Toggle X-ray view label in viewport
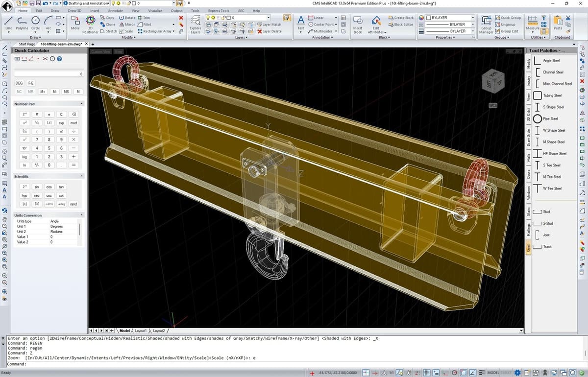This screenshot has height=377, width=588. (119, 51)
